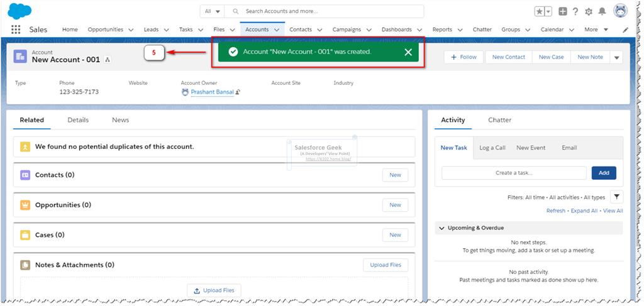Expand the Contacts nav chevron
This screenshot has width=644, height=306.
(319, 30)
